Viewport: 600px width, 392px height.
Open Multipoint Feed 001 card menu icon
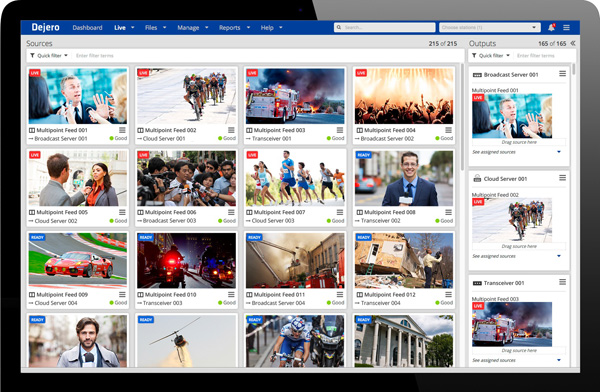(122, 130)
